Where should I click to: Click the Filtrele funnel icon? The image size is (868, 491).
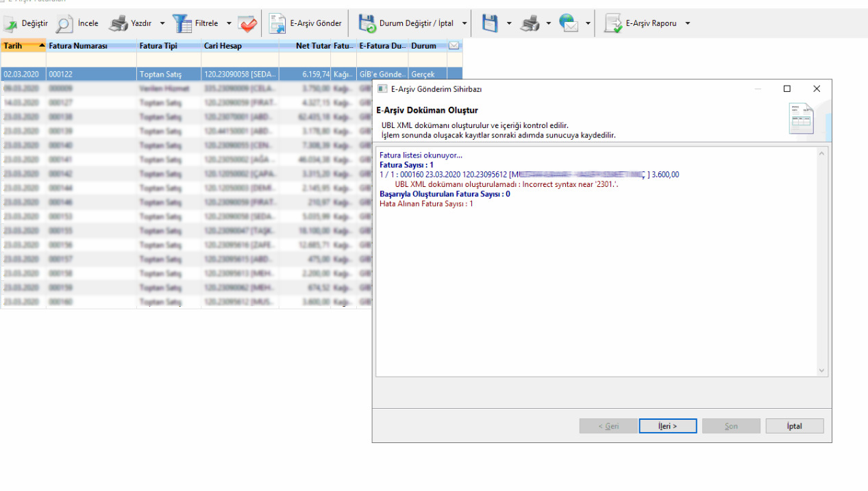[x=182, y=24]
